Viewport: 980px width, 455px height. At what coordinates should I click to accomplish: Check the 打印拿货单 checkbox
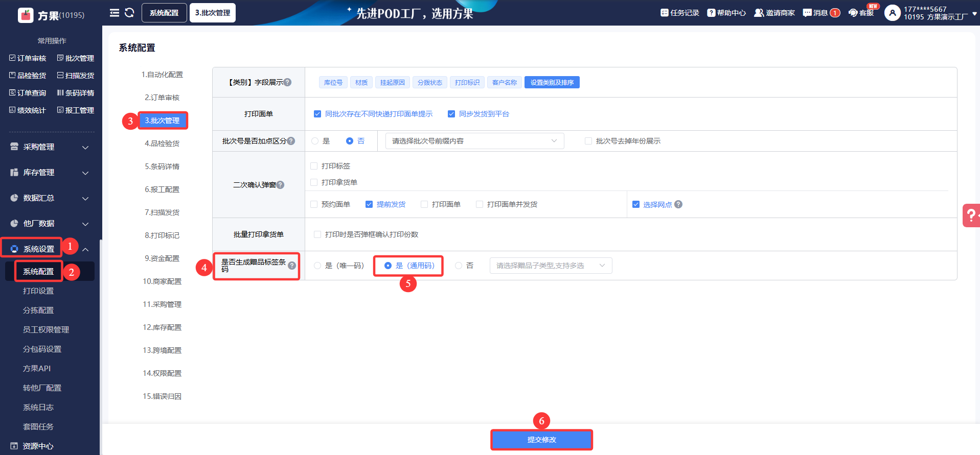[314, 182]
